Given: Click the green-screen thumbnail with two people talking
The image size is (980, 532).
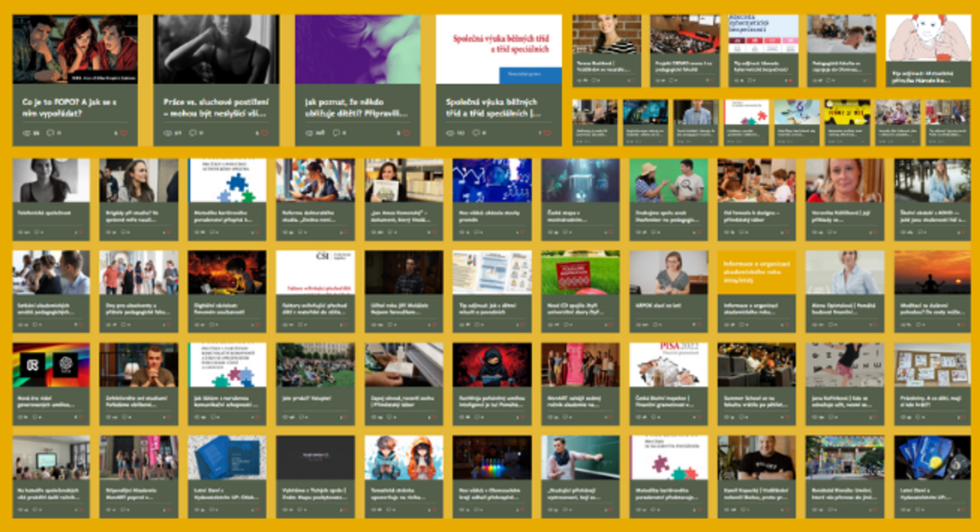Looking at the screenshot, I should (x=668, y=180).
